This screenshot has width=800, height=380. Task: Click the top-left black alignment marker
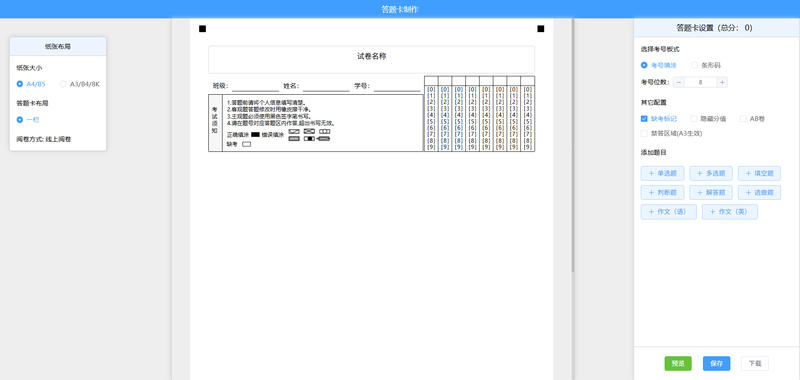tap(203, 29)
